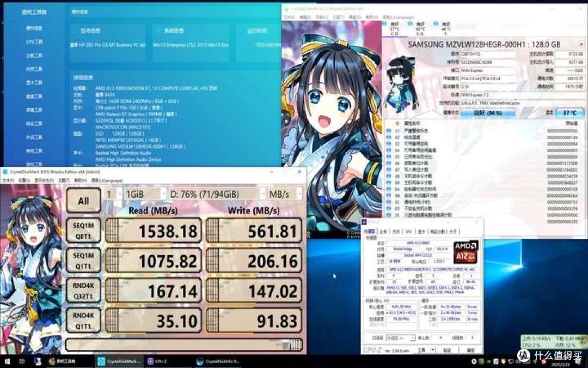Select 屏幕工具 in 图吧工具箱 sidebar

[x=34, y=110]
